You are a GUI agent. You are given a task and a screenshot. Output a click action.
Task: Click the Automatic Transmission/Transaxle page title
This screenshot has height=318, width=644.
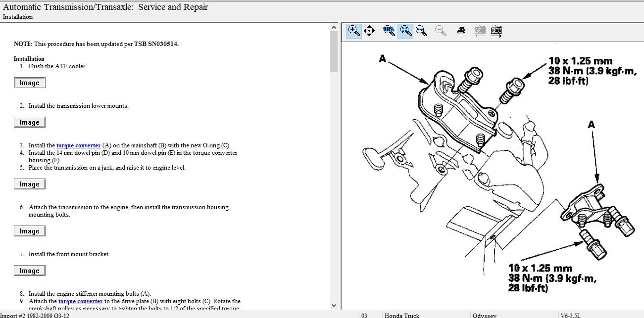tap(105, 7)
